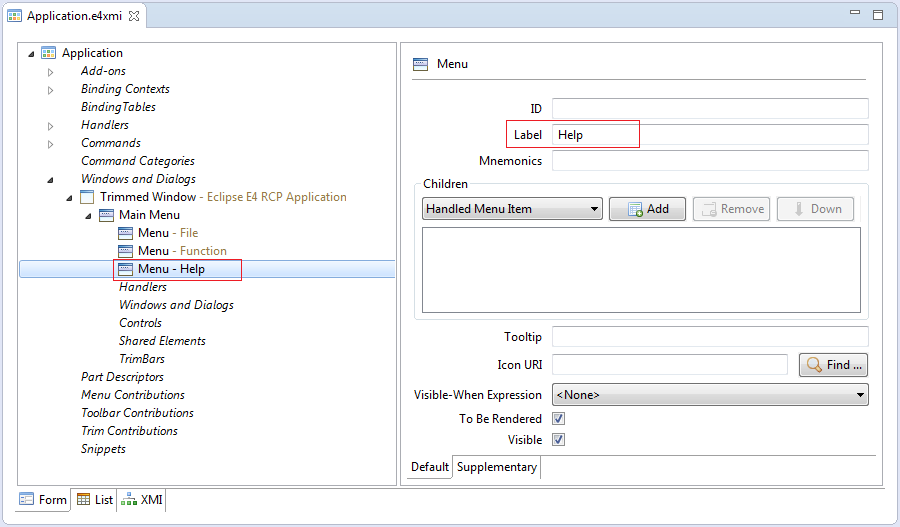Click into the Icon URI input field

(x=670, y=365)
